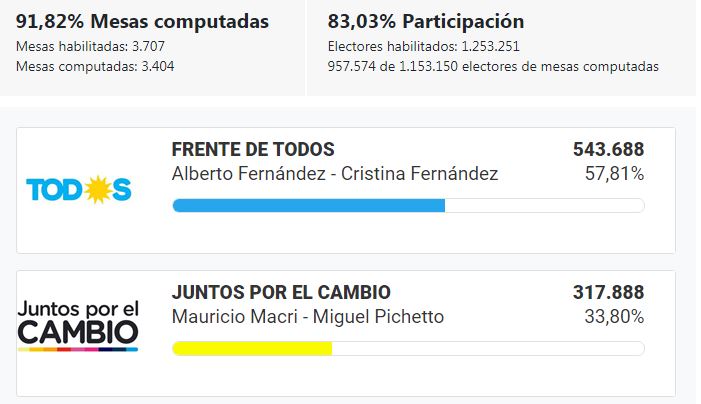Image resolution: width=701 pixels, height=404 pixels.
Task: Click the 543.688 vote count
Action: coord(608,149)
